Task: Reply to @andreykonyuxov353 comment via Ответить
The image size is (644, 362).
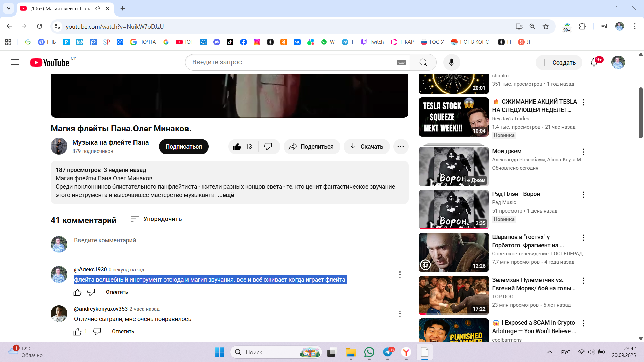Action: pyautogui.click(x=123, y=331)
